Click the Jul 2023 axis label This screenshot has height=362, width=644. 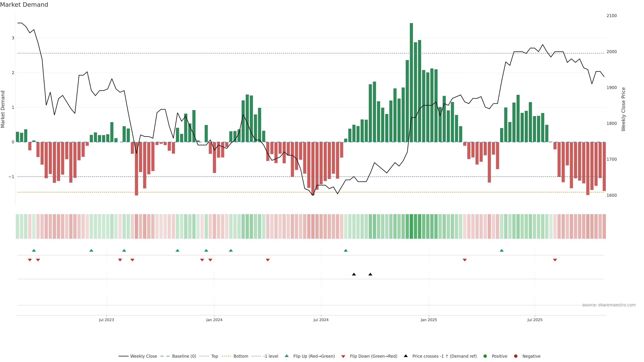point(106,320)
